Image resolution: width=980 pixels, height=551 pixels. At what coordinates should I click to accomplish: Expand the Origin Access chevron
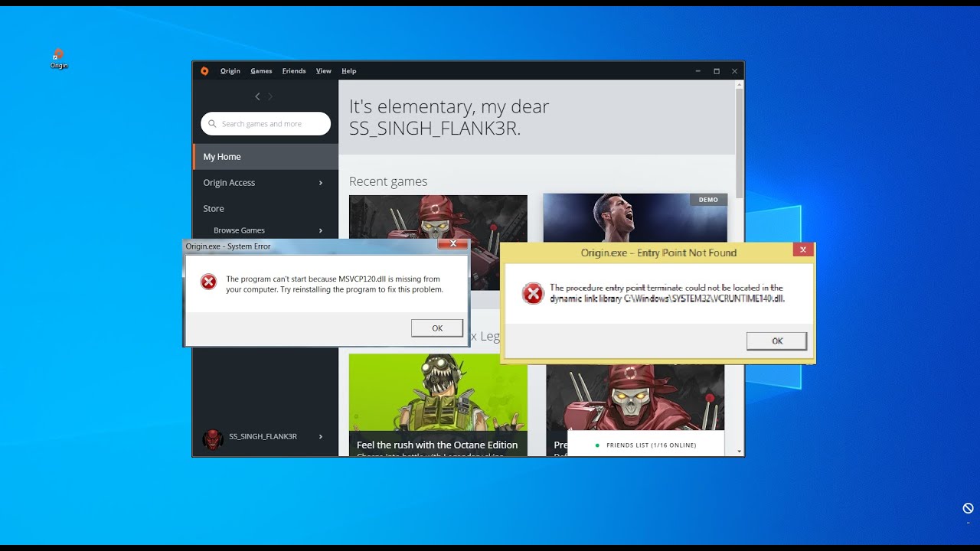coord(321,183)
